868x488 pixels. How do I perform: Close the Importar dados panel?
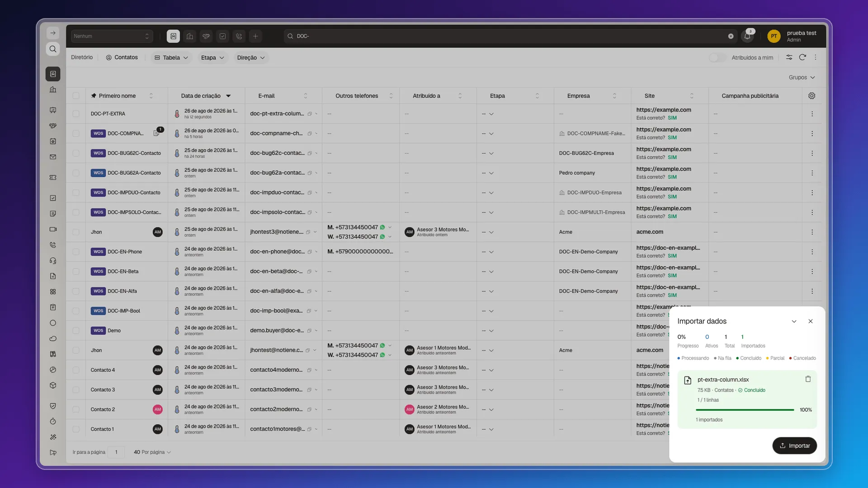811,321
